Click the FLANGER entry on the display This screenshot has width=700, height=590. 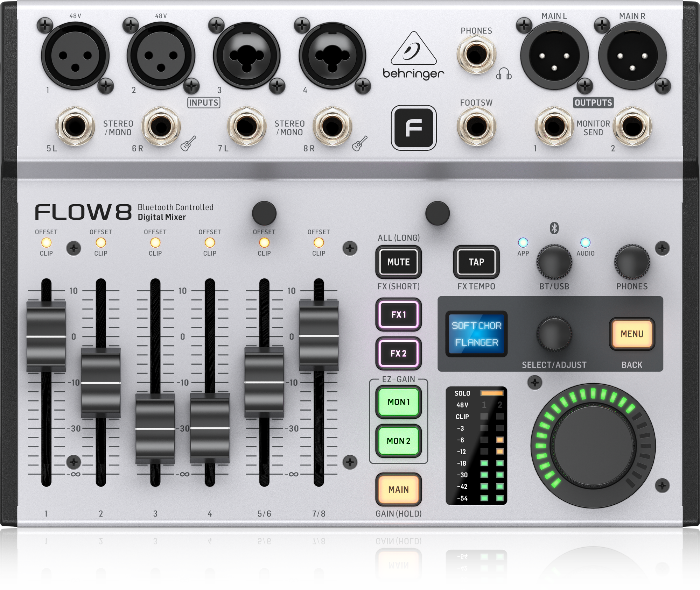[477, 343]
